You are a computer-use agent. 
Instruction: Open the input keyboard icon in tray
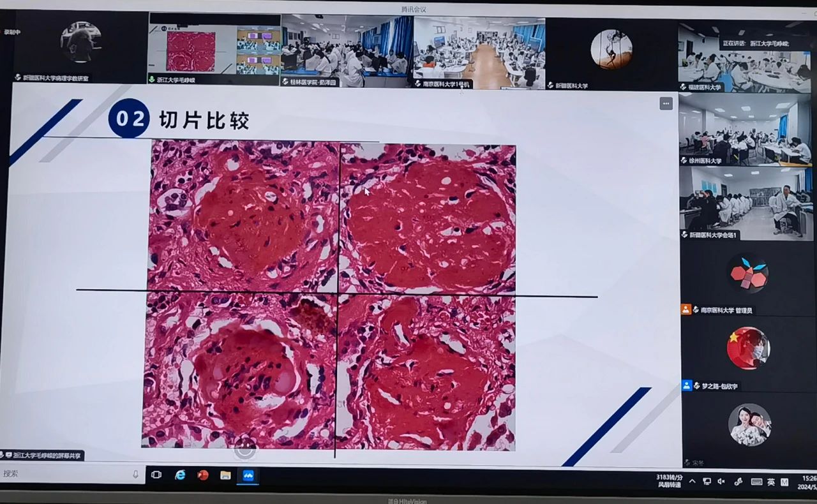(756, 482)
